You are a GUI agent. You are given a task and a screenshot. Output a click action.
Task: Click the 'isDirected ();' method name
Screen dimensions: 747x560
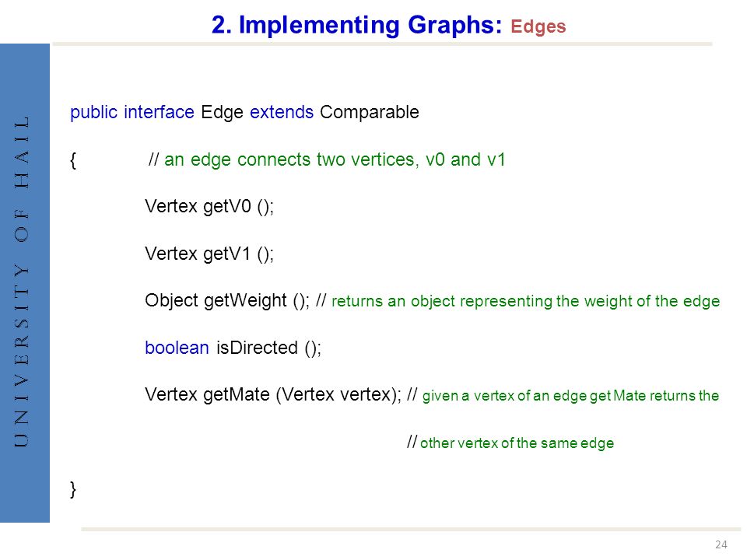coord(268,348)
